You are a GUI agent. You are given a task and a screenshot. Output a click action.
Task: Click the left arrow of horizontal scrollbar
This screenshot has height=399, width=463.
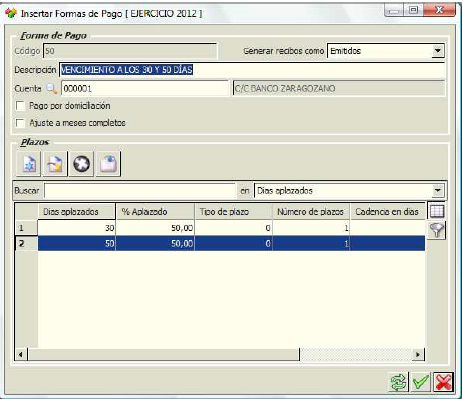coord(21,354)
